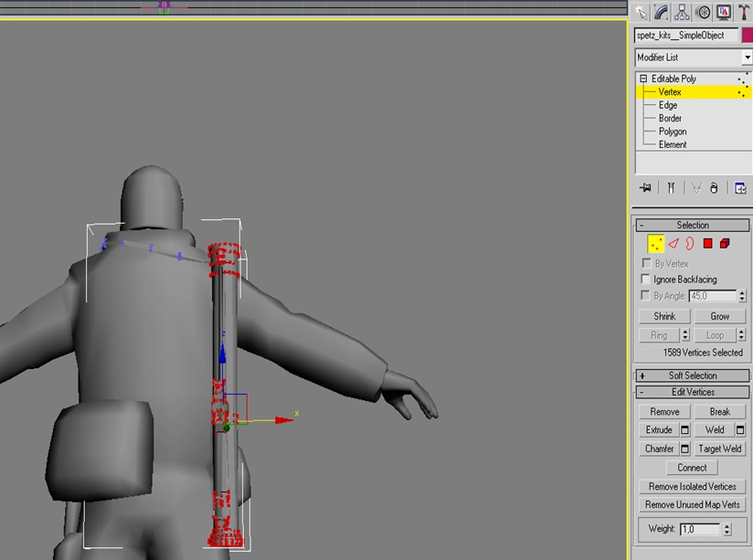753x560 pixels.
Task: Click the Vertex selection mode icon
Action: (655, 244)
